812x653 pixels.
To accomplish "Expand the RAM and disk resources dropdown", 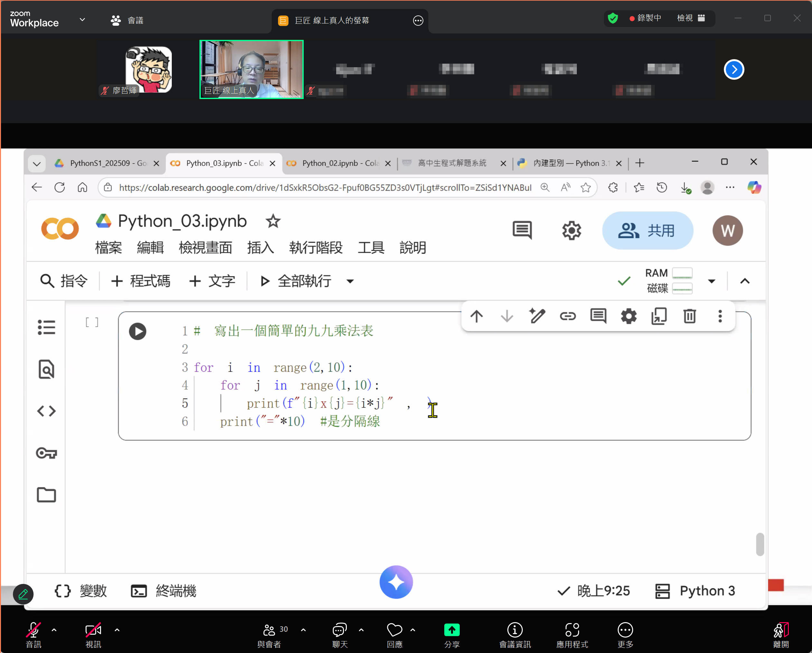I will click(x=711, y=281).
